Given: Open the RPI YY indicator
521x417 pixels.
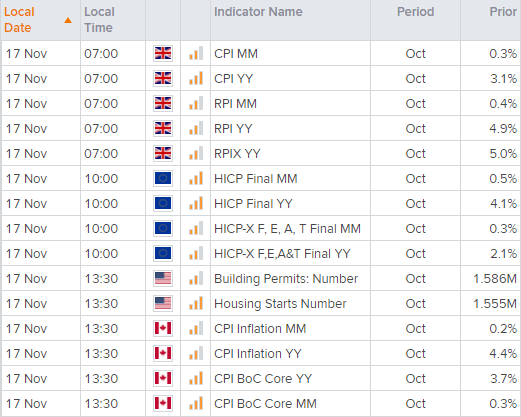Looking at the screenshot, I should [x=233, y=128].
